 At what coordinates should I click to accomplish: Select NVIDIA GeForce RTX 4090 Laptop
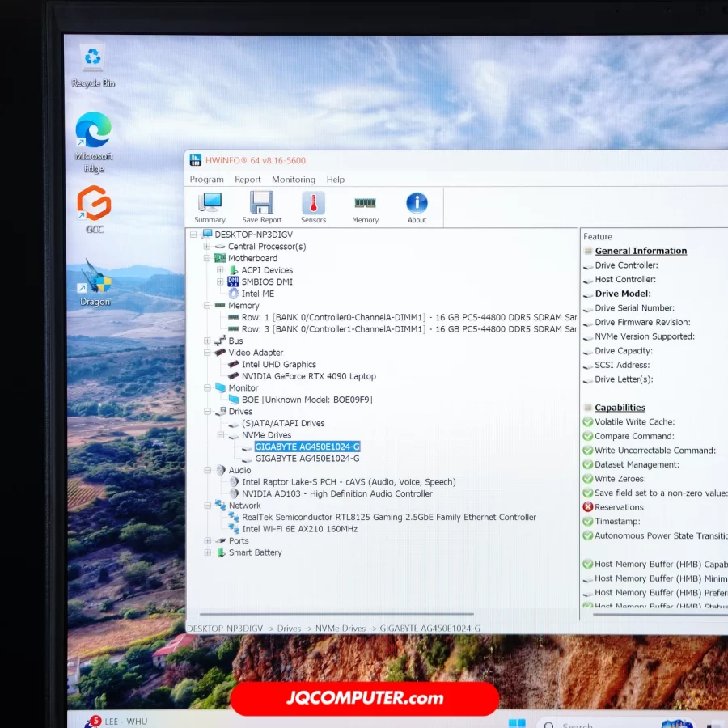click(308, 376)
